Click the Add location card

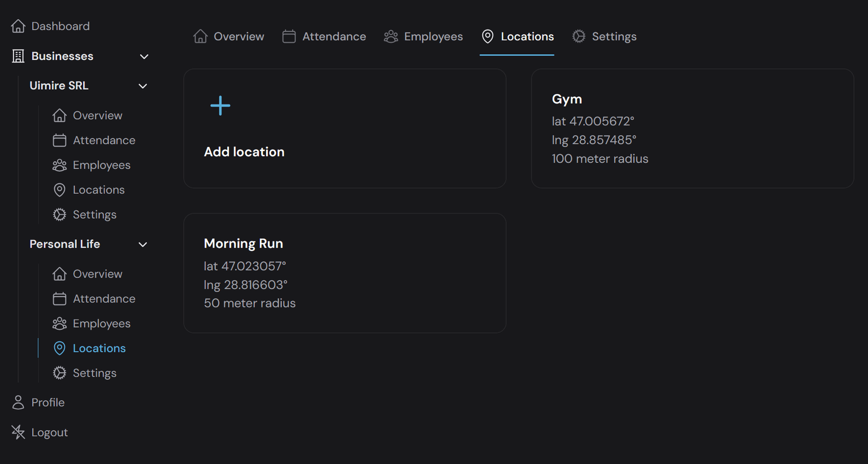(x=345, y=128)
